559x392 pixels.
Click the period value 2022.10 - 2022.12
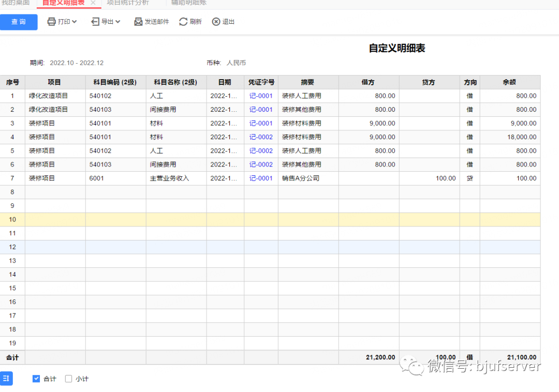[x=77, y=63]
